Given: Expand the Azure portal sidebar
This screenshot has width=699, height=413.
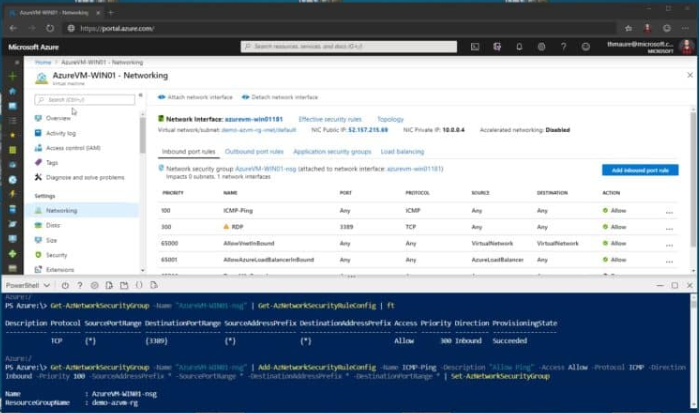Looking at the screenshot, I should (16, 62).
